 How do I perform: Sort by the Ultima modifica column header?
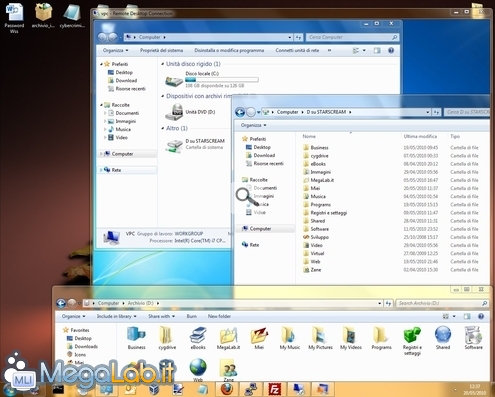pyautogui.click(x=420, y=136)
